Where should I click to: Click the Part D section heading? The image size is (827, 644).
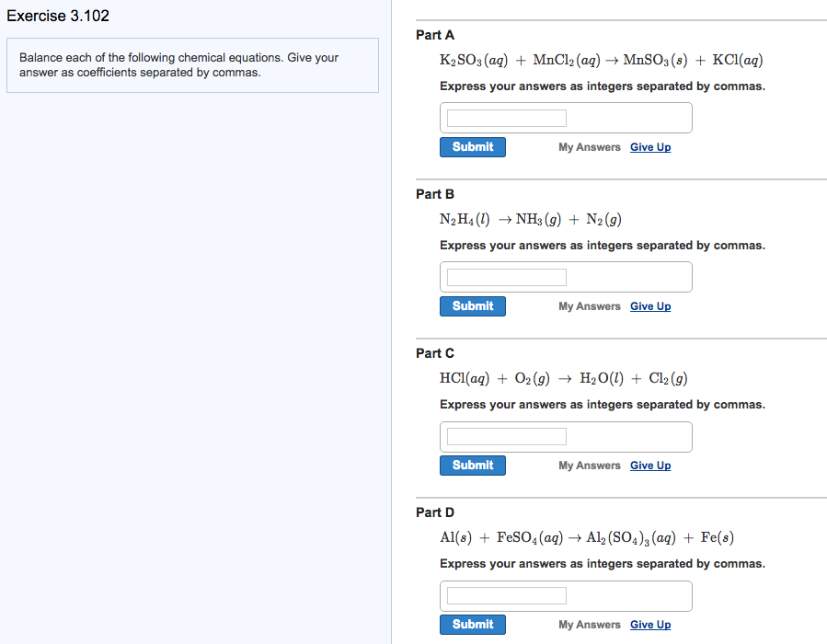[x=434, y=512]
